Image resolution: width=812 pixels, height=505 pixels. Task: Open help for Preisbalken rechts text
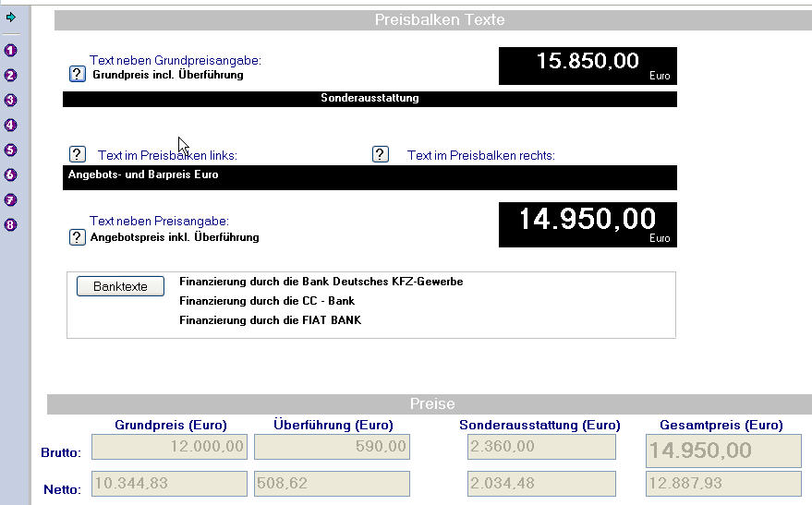pos(381,154)
